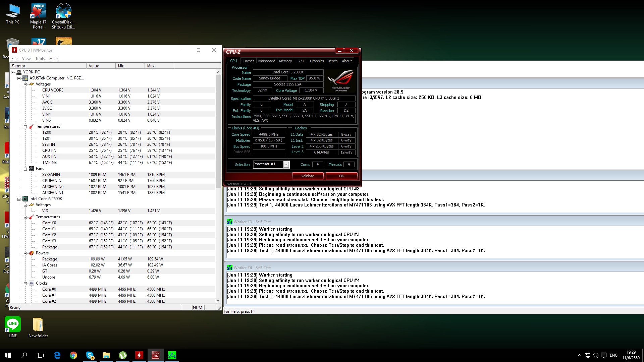
Task: Collapse the Powers section expander
Action: click(x=25, y=253)
